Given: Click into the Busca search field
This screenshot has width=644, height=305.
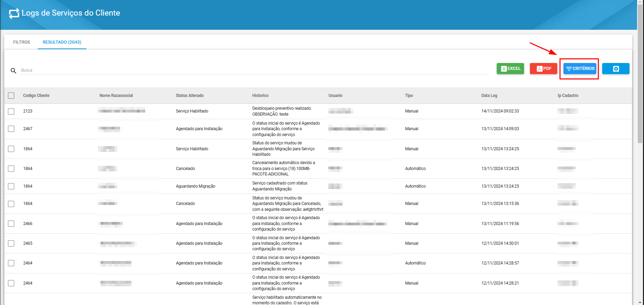Looking at the screenshot, I should coord(255,70).
